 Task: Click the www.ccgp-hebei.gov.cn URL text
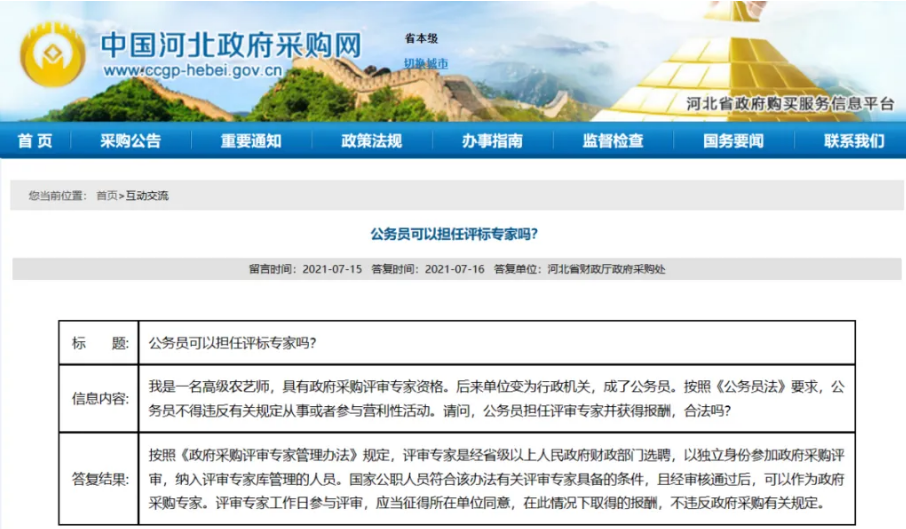point(190,71)
